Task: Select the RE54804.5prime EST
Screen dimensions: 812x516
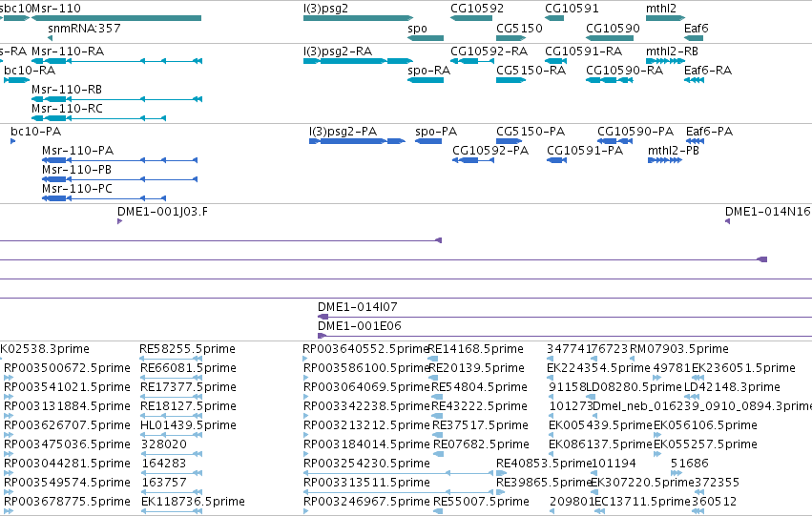Action: (x=437, y=397)
